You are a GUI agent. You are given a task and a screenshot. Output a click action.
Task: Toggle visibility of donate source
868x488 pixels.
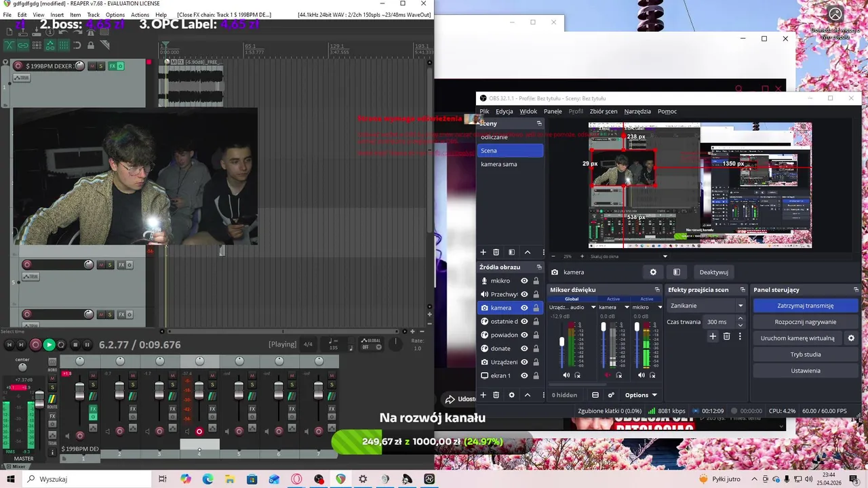pos(524,348)
